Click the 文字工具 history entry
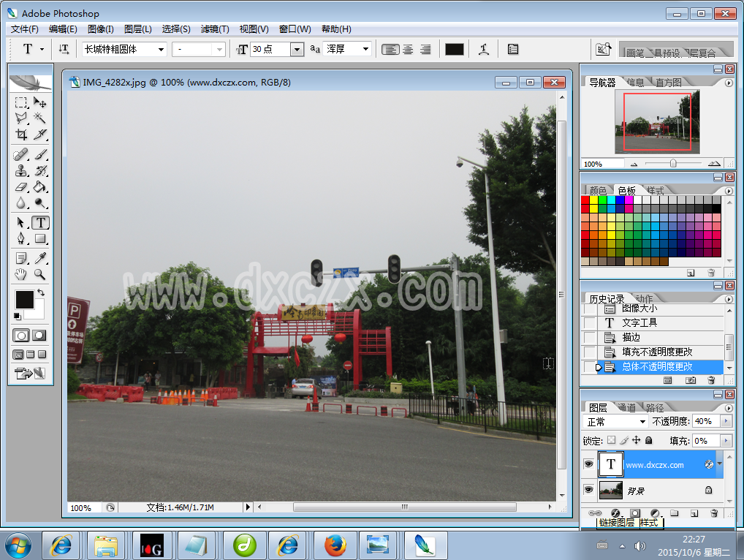 pyautogui.click(x=639, y=322)
